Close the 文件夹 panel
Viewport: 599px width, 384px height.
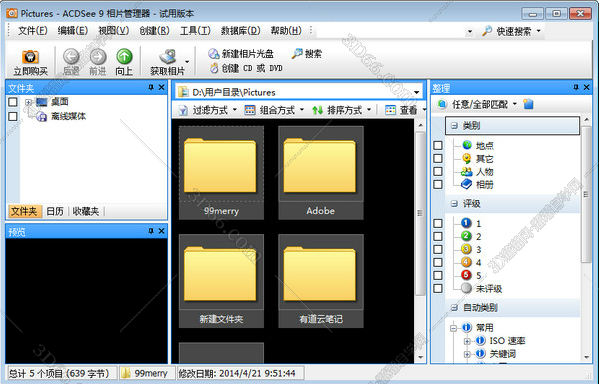pyautogui.click(x=162, y=87)
